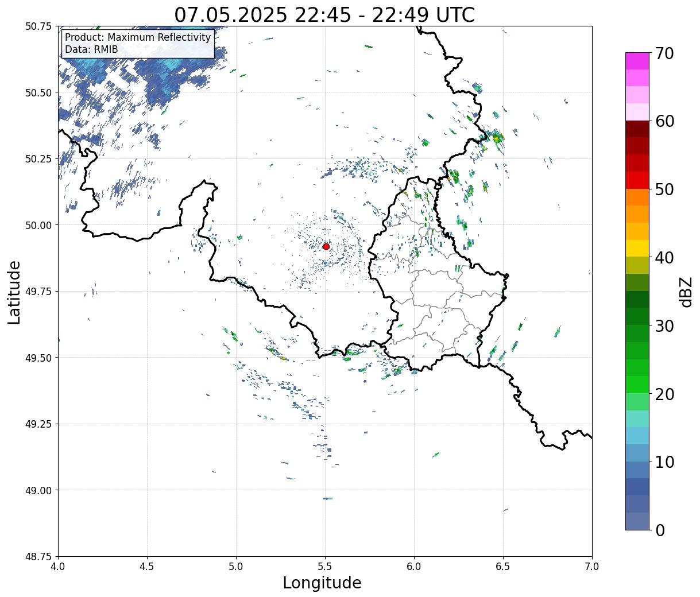The image size is (700, 597).
Task: Click the red radar location marker
Action: 326,246
